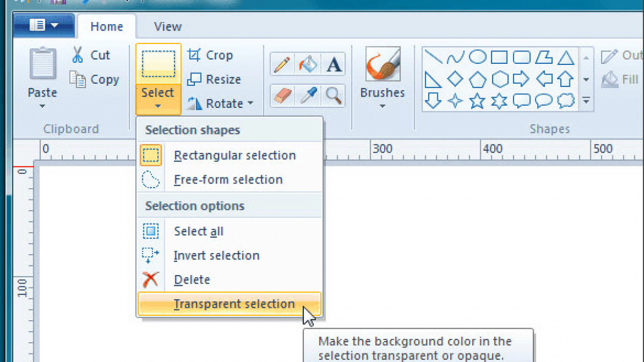The height and width of the screenshot is (362, 644).
Task: Click the Paste clipboard icon
Action: click(42, 64)
